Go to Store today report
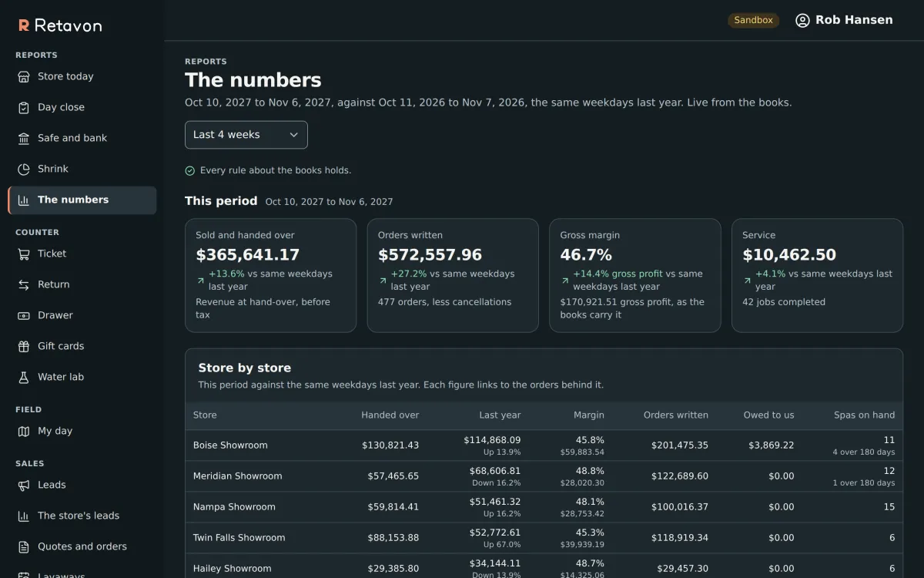The width and height of the screenshot is (924, 578). click(x=82, y=76)
